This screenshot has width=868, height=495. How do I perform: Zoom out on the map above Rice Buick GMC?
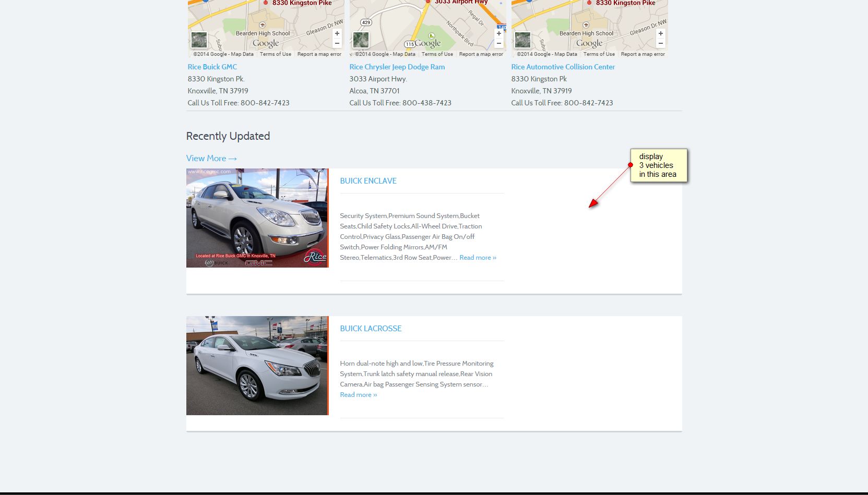pyautogui.click(x=337, y=43)
